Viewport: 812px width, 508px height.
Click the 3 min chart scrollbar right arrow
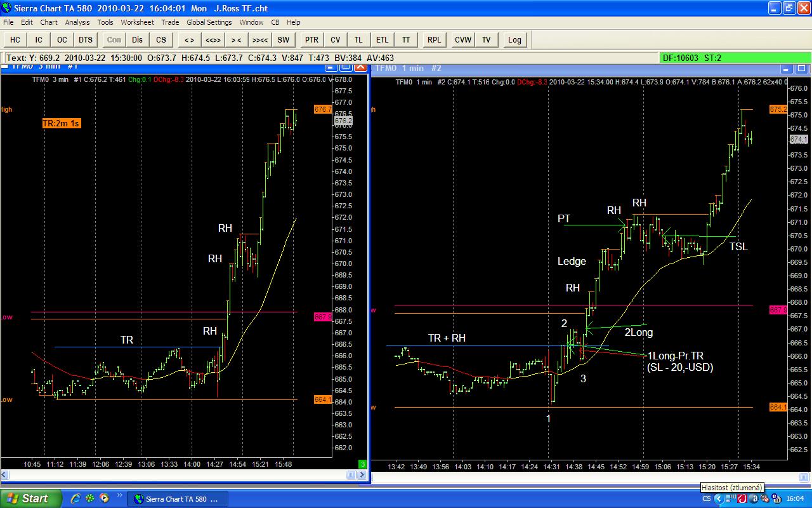click(x=361, y=475)
